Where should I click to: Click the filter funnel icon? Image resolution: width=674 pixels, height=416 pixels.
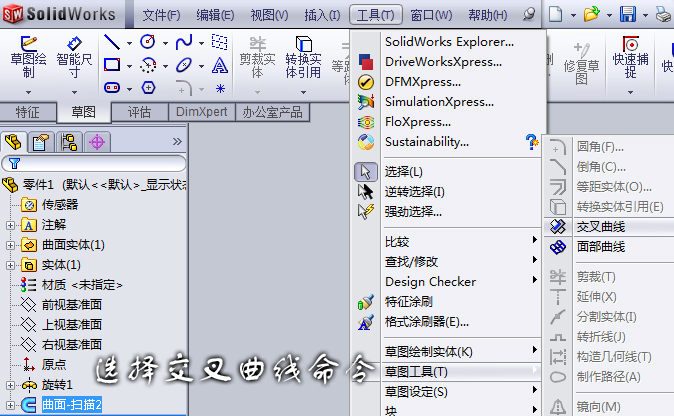coord(15,163)
